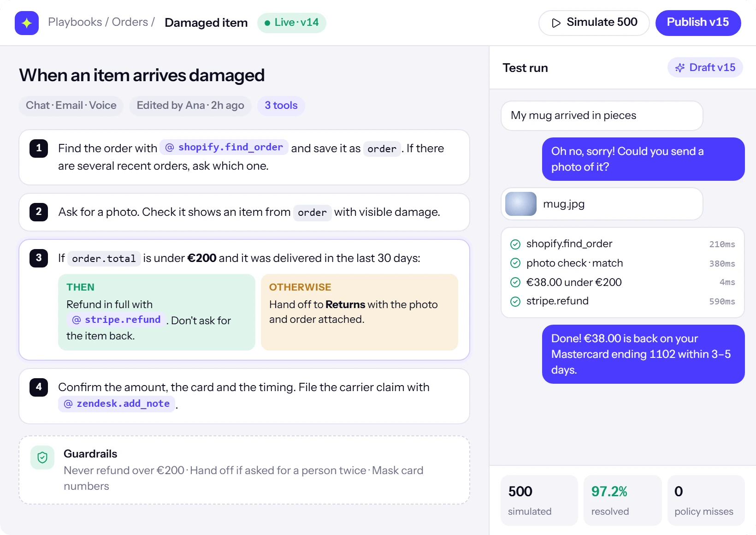Open the Playbooks breadcrumb link
The height and width of the screenshot is (535, 756).
tap(75, 22)
